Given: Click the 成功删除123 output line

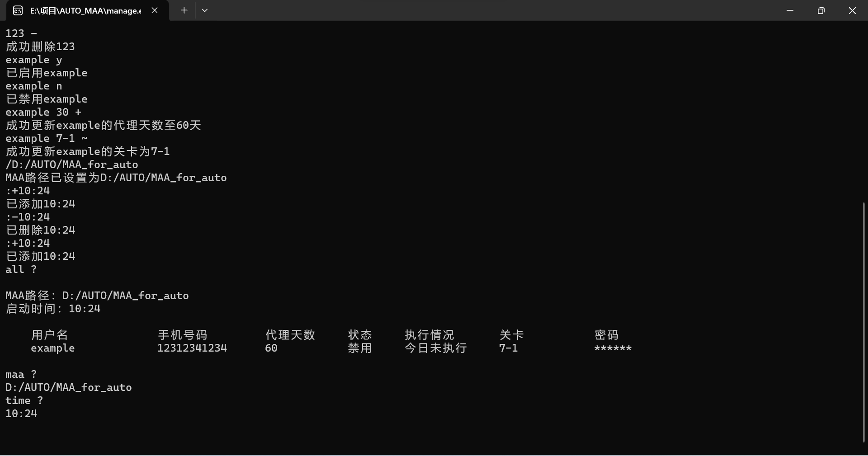Looking at the screenshot, I should (40, 47).
